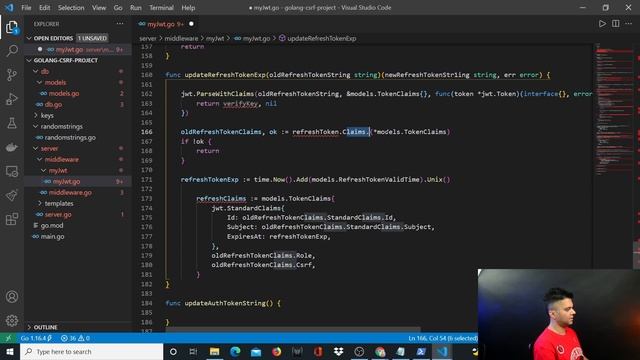The width and height of the screenshot is (640, 360).
Task: Open Task View on the taskbar
Action: (x=193, y=351)
